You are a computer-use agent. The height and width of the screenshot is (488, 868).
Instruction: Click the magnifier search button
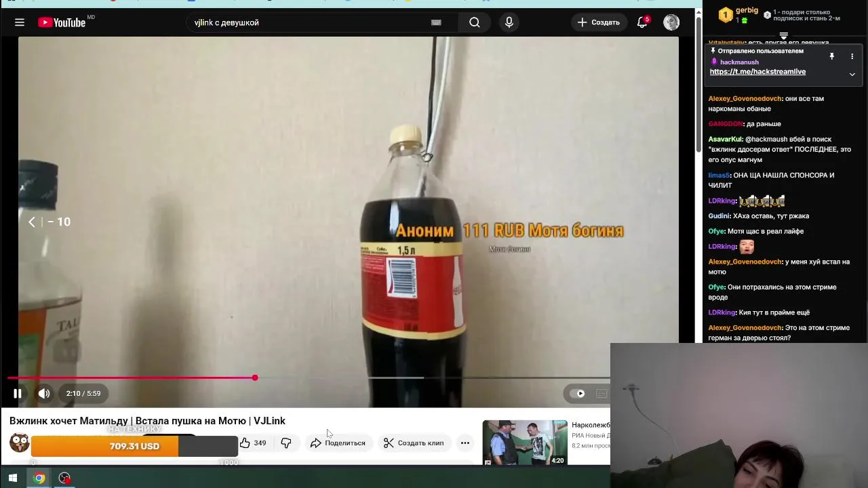coord(475,22)
